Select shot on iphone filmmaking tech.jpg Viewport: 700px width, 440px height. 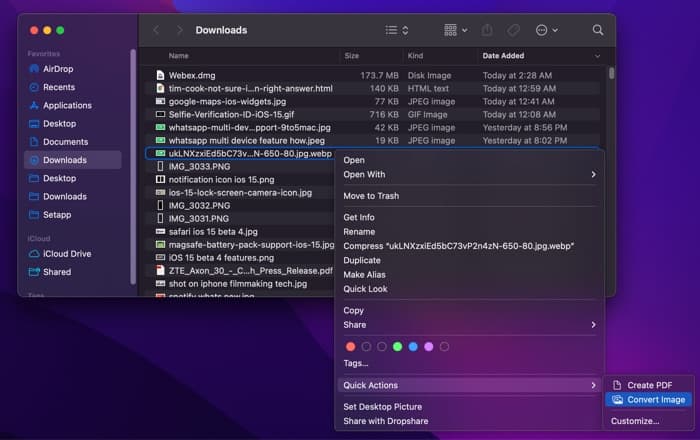coord(238,284)
